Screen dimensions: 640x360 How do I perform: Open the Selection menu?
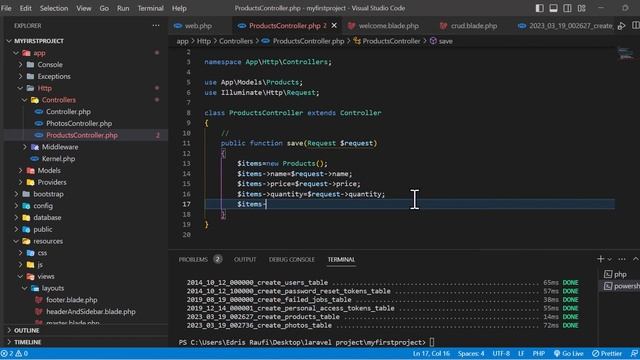coord(54,8)
